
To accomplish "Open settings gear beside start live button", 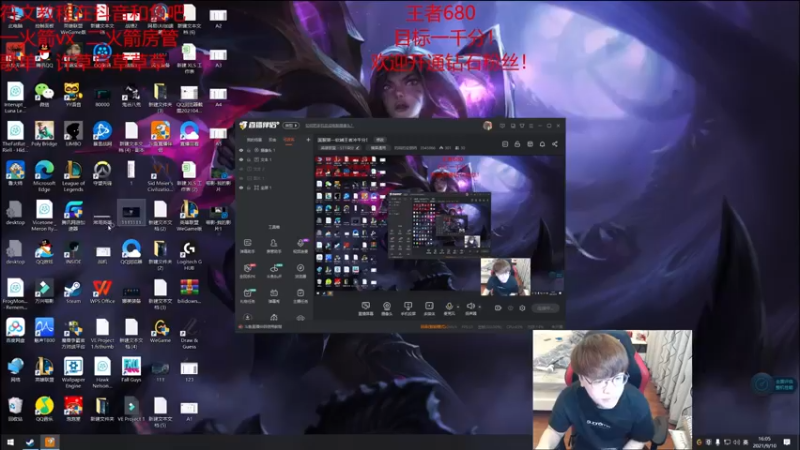I will click(522, 308).
